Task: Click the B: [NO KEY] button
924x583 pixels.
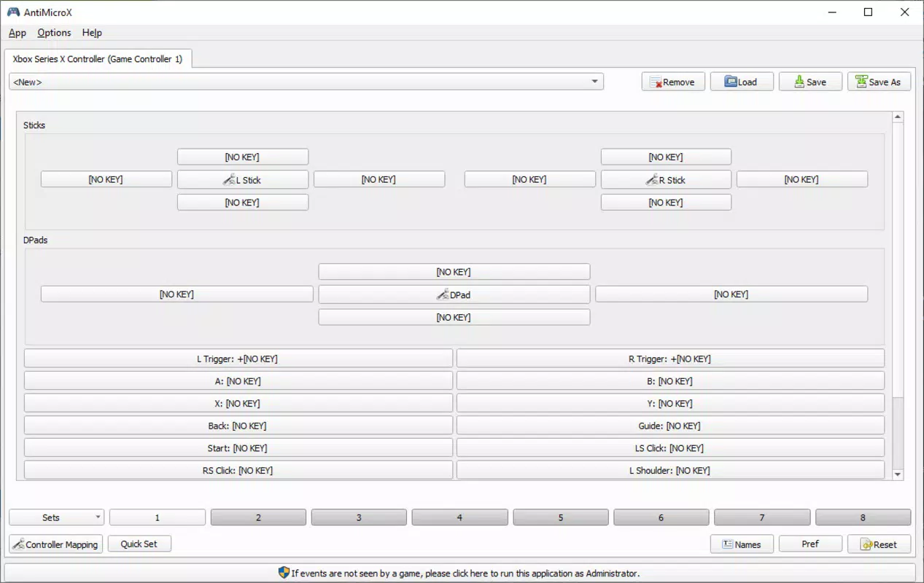Action: tap(670, 381)
